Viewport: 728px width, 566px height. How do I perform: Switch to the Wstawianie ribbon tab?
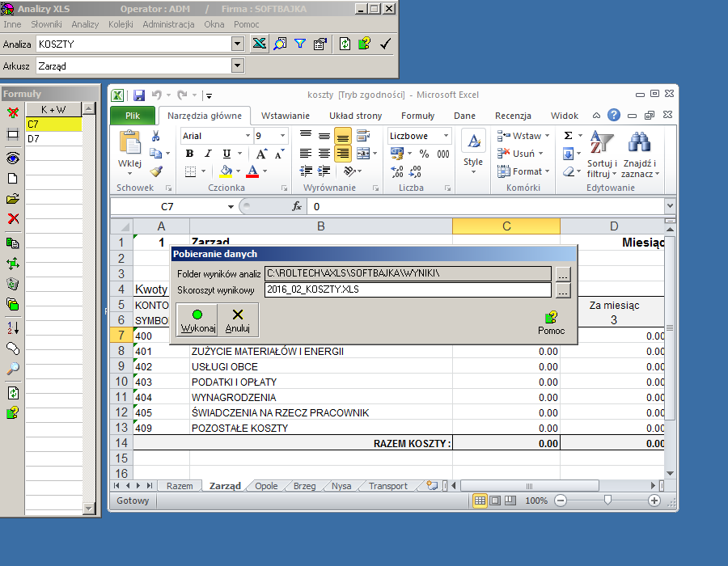pos(285,116)
